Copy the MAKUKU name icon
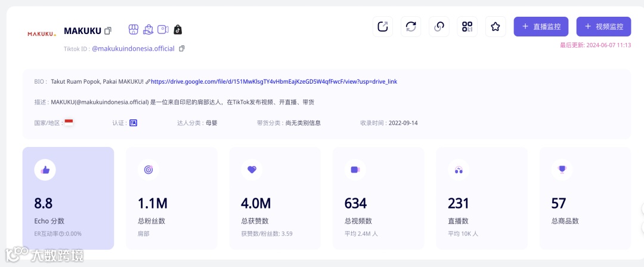This screenshot has width=644, height=267. coord(108,30)
